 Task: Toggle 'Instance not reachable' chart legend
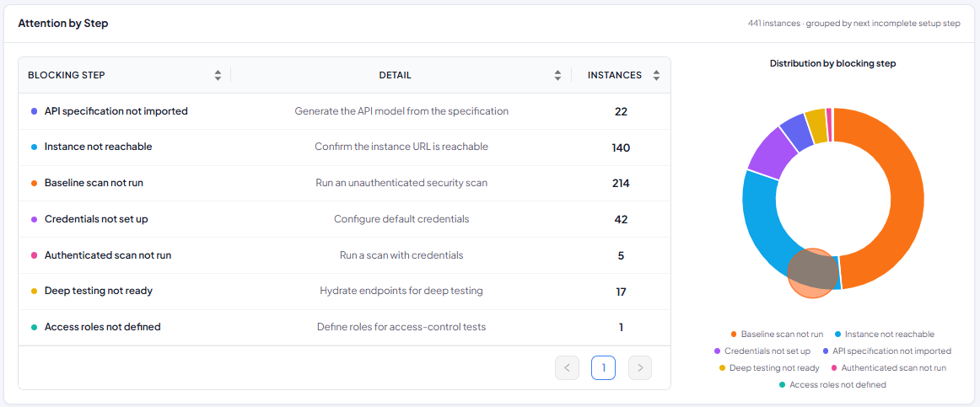[x=885, y=335]
